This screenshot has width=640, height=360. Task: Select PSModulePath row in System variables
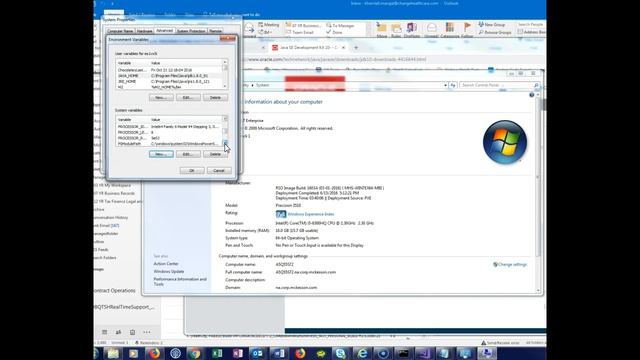coord(169,144)
